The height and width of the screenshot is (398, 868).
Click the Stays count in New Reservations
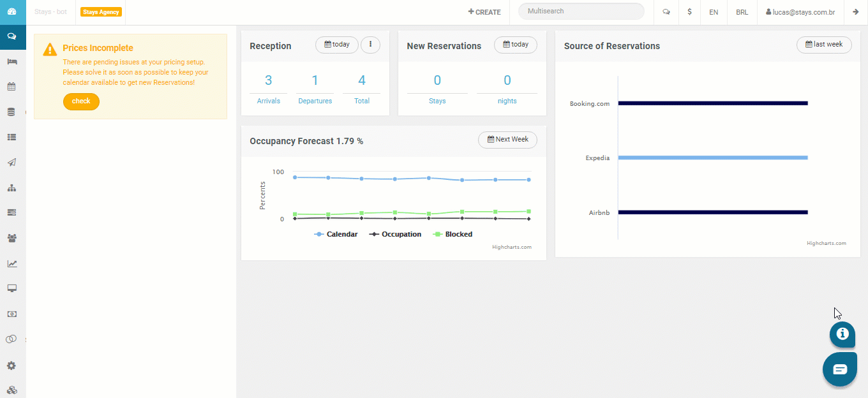pyautogui.click(x=437, y=80)
